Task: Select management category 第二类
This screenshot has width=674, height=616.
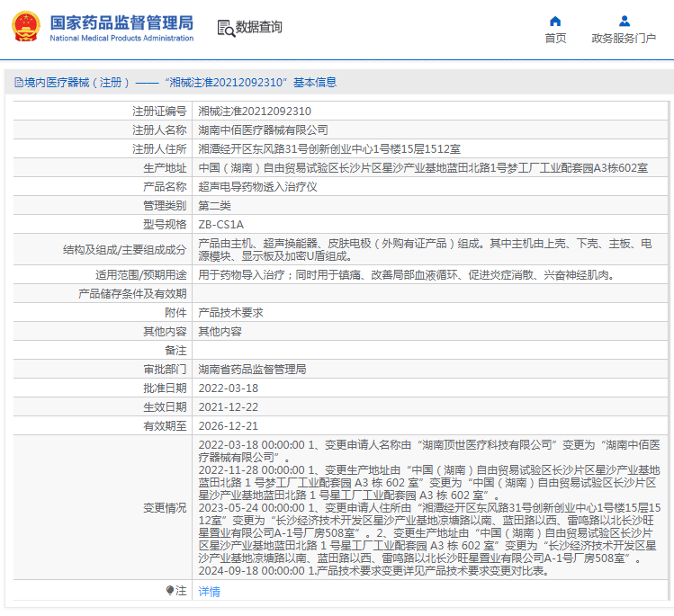Action: coord(214,206)
